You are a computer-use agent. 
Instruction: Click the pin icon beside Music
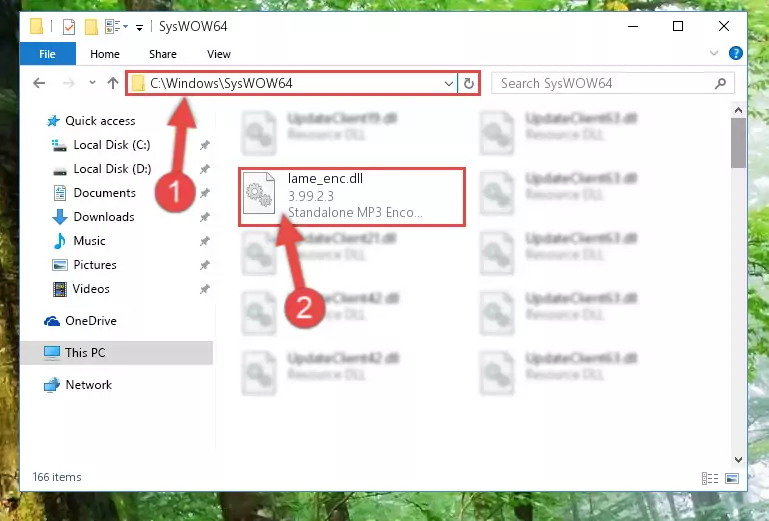(x=205, y=241)
